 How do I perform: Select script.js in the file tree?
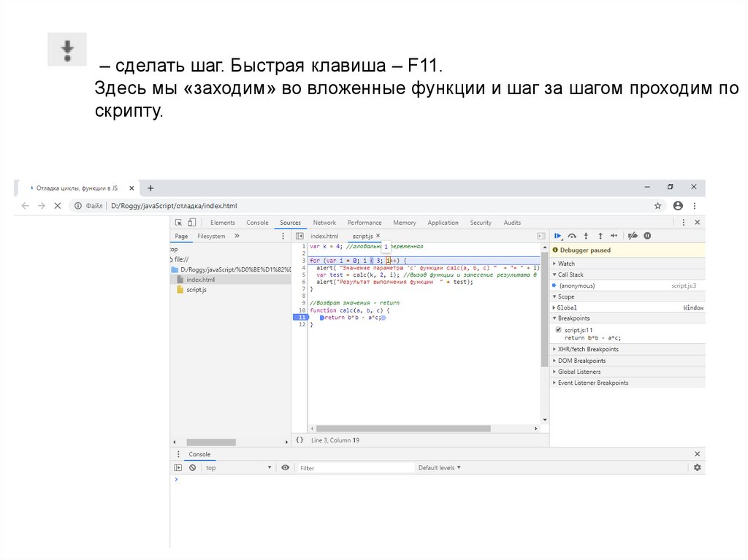pos(196,290)
